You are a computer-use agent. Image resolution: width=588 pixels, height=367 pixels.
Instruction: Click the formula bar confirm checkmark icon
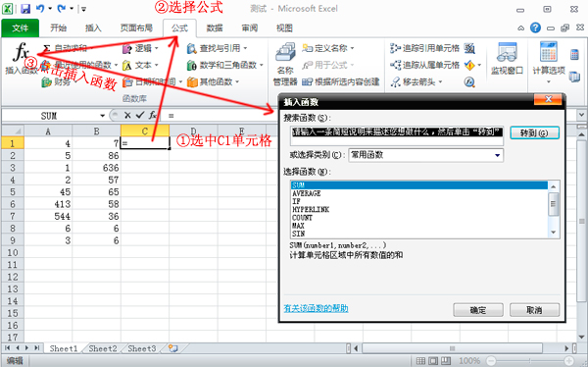click(140, 115)
